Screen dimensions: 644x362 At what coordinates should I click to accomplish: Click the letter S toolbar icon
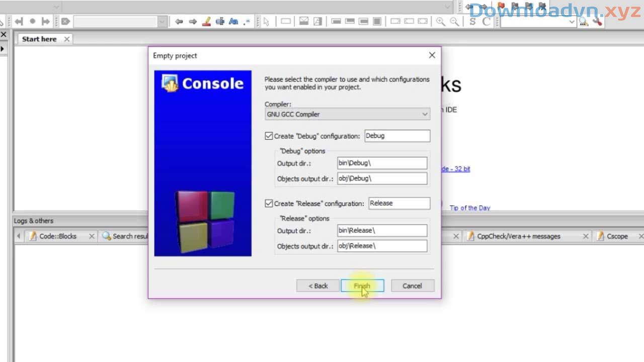tap(472, 22)
